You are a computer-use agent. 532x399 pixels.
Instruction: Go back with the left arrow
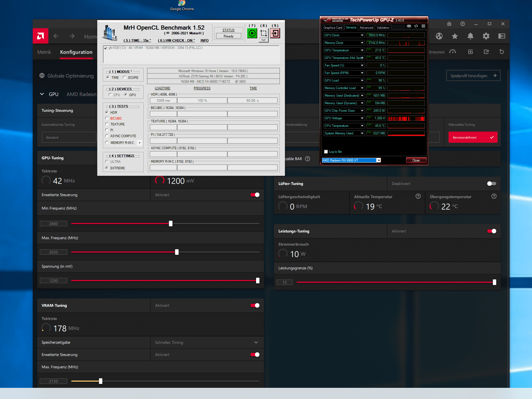[x=56, y=36]
